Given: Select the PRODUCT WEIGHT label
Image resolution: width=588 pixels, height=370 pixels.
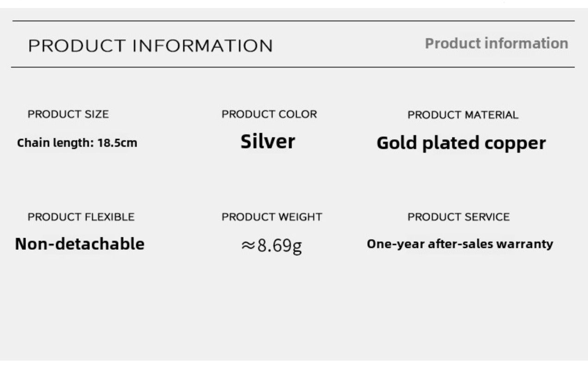Looking at the screenshot, I should click(x=272, y=217).
